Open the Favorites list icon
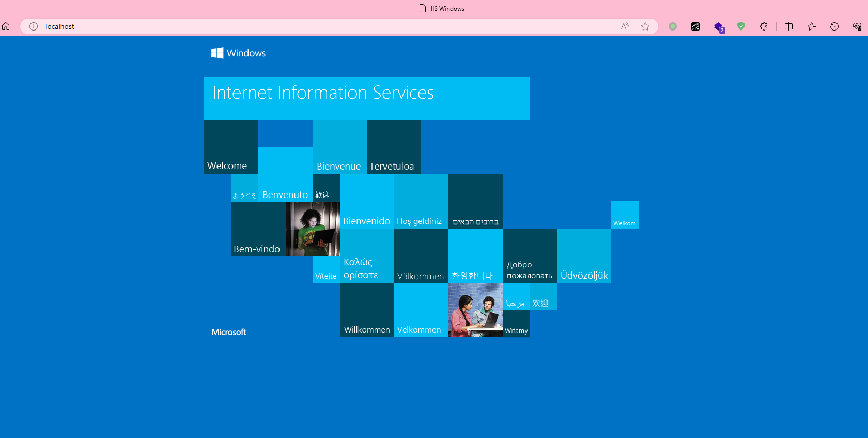Viewport: 868px width, 438px height. (812, 26)
